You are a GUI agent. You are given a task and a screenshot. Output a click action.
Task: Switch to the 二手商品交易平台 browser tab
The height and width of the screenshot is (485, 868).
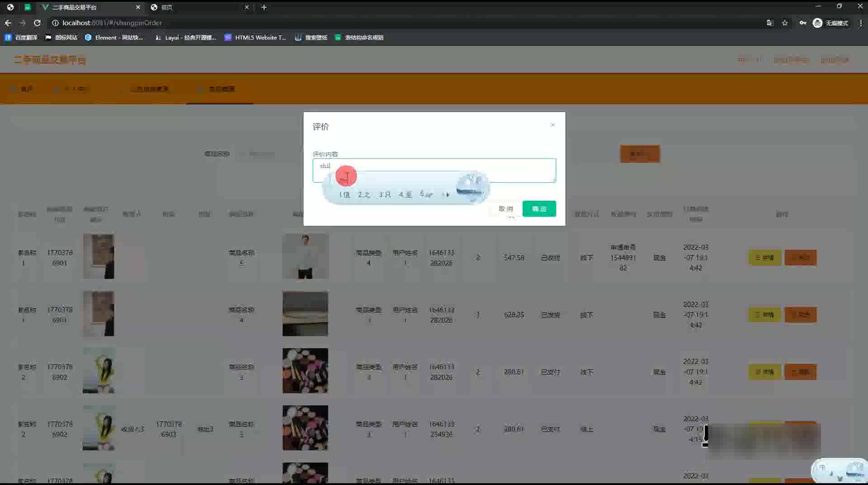coord(90,7)
